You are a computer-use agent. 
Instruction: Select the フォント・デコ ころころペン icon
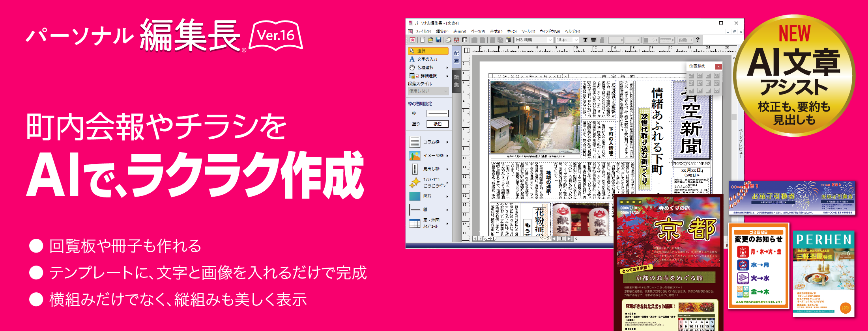pyautogui.click(x=415, y=182)
